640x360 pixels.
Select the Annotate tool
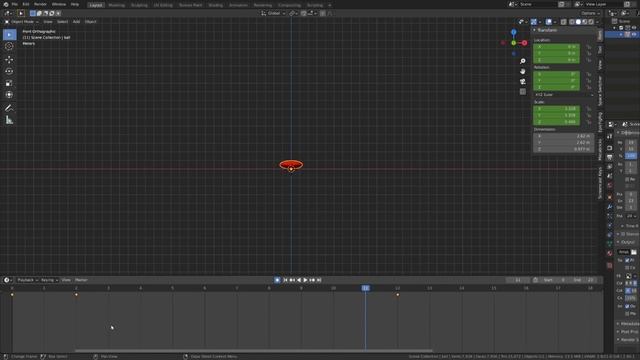9,108
